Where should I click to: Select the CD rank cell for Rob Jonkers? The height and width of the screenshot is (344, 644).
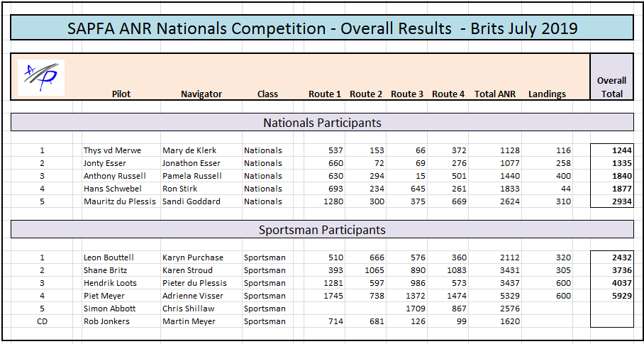[43, 321]
